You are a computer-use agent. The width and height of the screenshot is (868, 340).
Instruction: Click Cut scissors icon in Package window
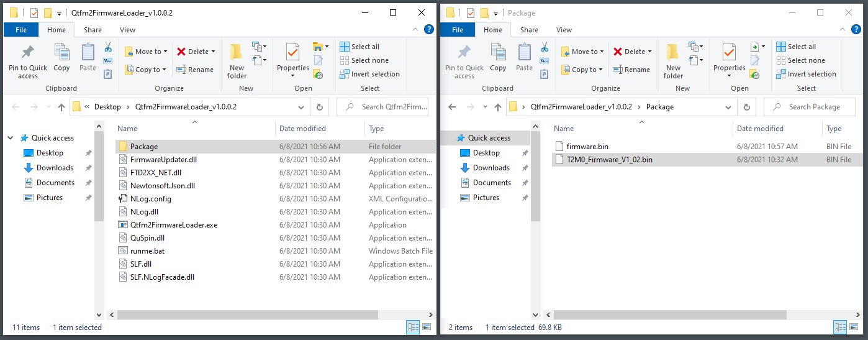[x=544, y=47]
